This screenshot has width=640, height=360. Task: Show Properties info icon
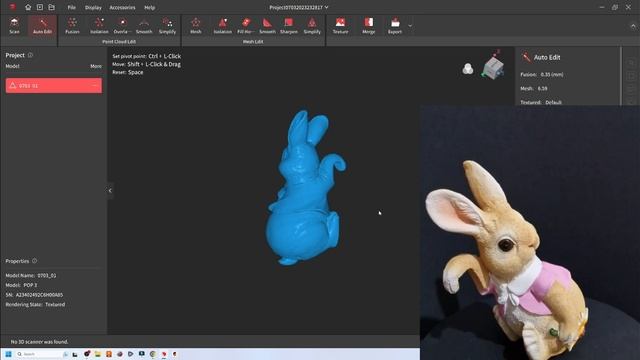pos(35,261)
